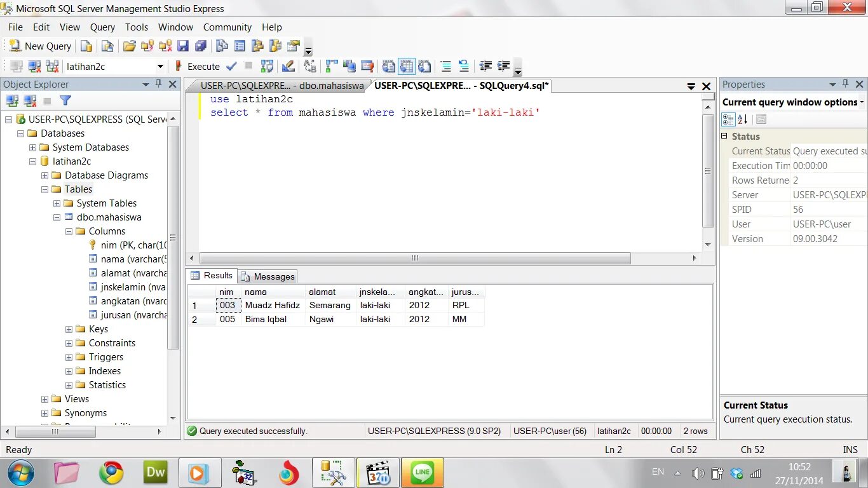Collapse the Status category in Properties

tap(724, 136)
